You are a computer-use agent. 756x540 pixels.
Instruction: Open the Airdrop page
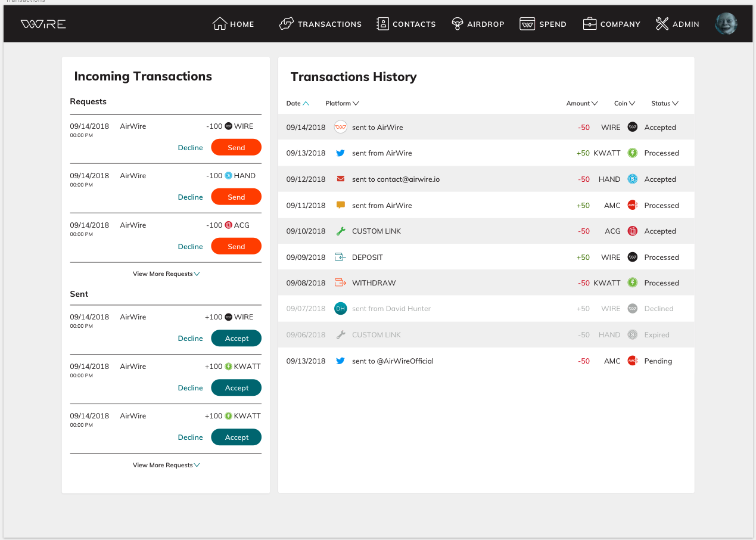tap(478, 24)
